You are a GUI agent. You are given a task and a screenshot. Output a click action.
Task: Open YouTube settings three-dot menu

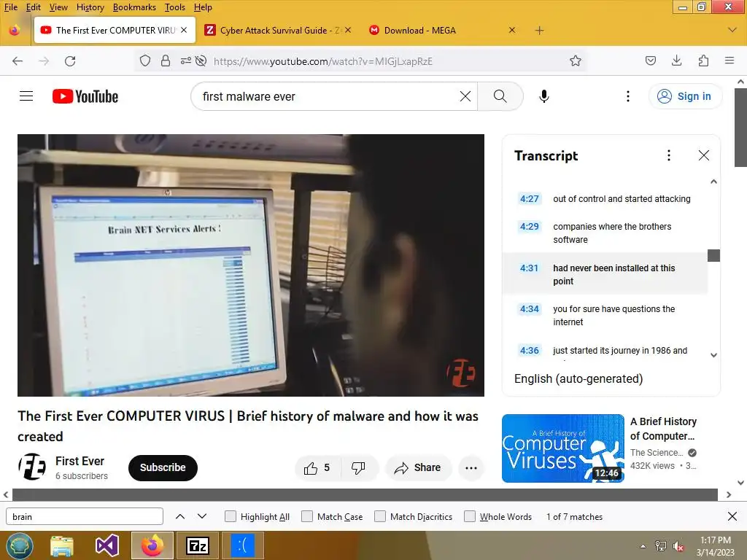[628, 96]
